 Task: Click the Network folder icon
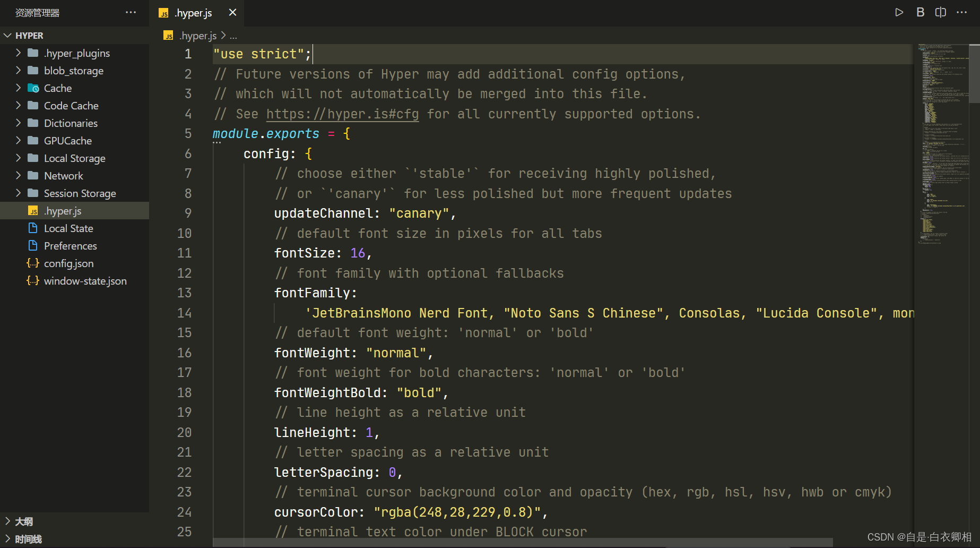coord(33,175)
